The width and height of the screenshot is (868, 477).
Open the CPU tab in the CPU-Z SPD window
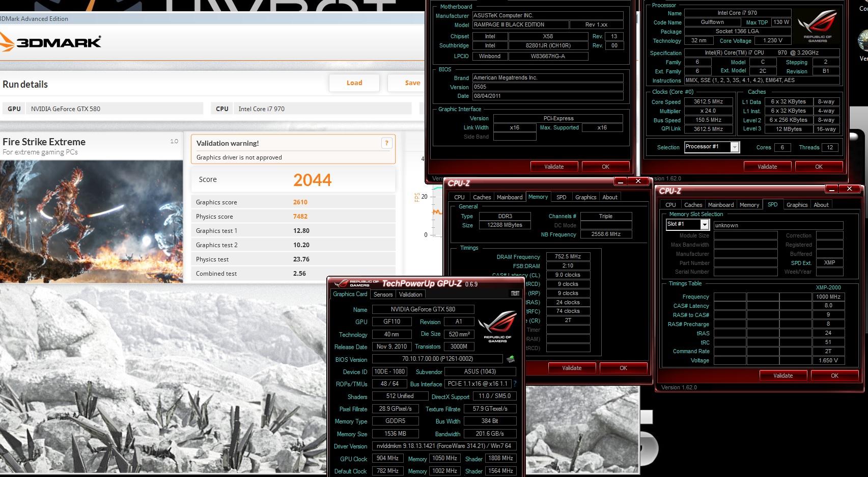[670, 205]
